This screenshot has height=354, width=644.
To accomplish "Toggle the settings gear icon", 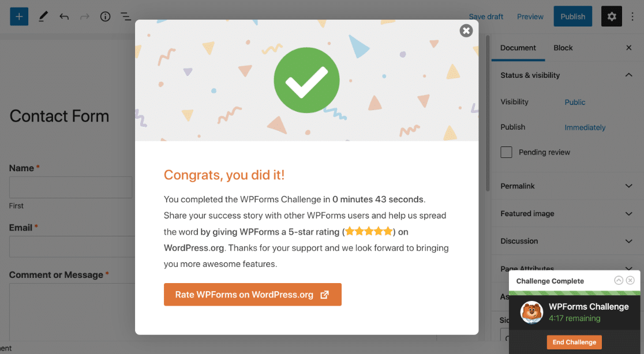I will (612, 17).
